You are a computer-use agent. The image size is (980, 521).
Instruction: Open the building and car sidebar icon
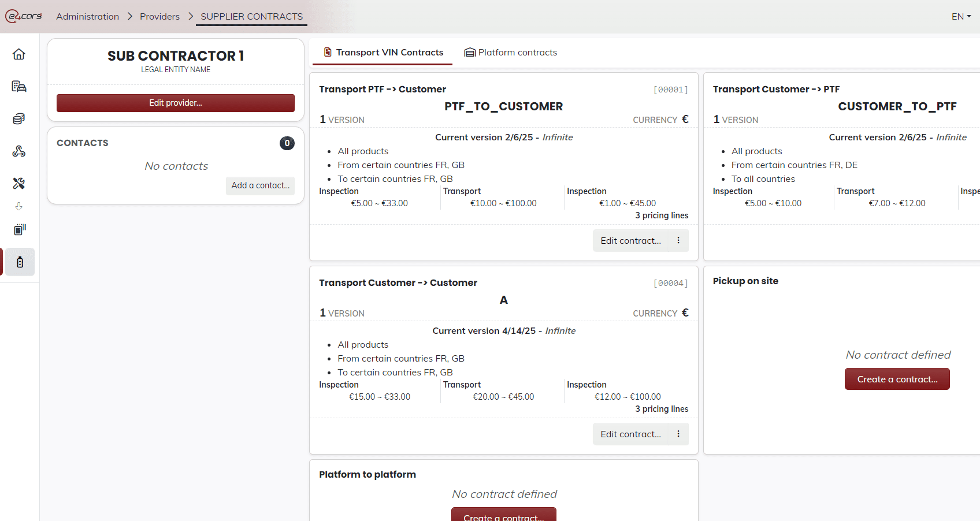click(19, 87)
